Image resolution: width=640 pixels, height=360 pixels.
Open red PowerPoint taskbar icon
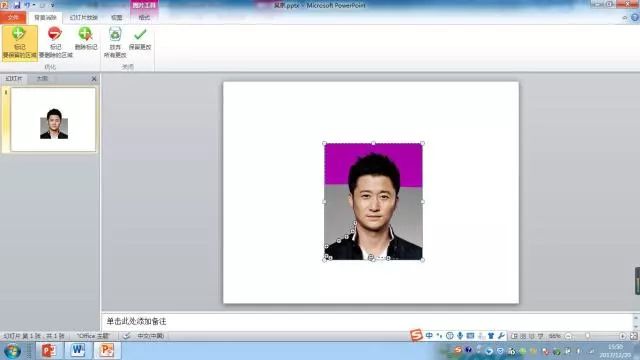[49, 350]
